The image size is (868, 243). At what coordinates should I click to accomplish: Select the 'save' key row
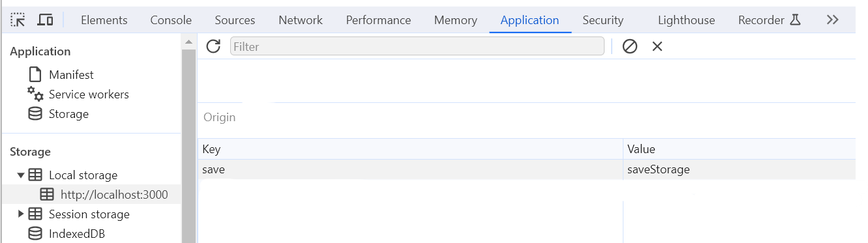527,169
